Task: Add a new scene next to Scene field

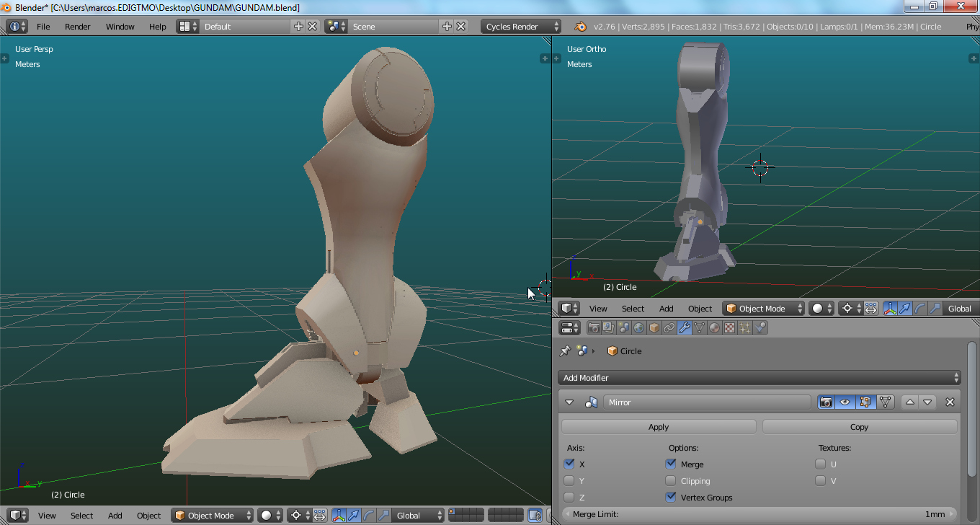Action: [447, 27]
